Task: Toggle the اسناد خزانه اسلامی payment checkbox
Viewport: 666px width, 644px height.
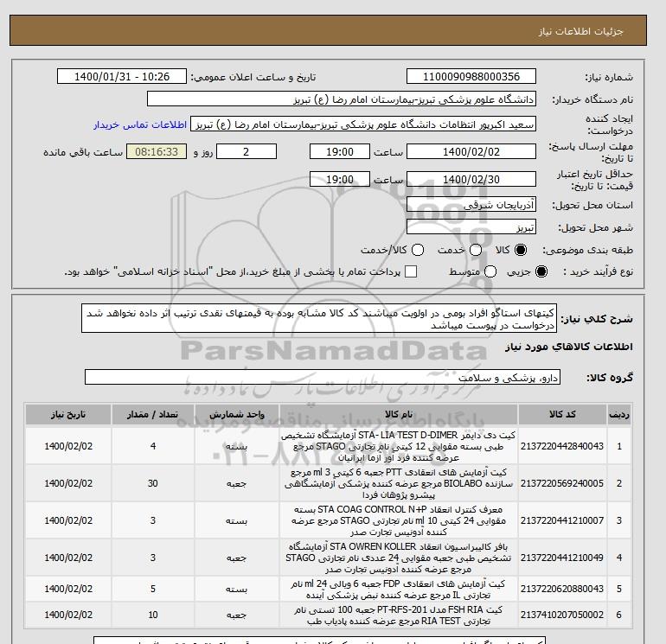Action: (x=411, y=271)
